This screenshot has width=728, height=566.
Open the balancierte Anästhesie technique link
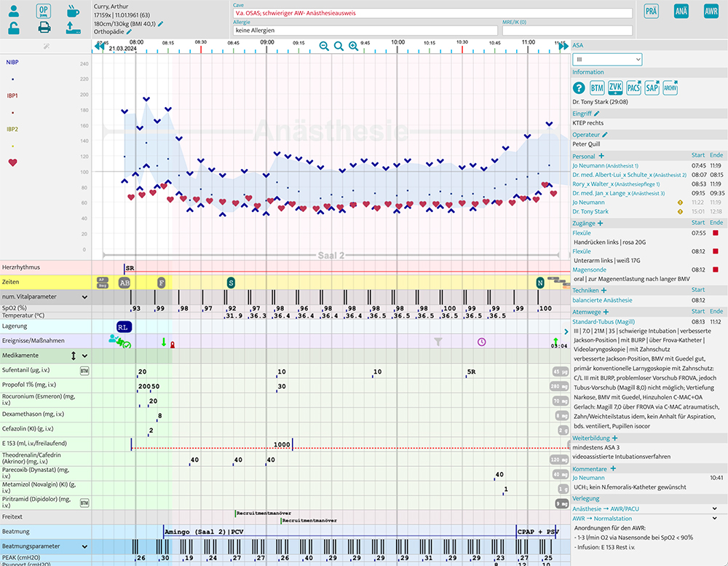pyautogui.click(x=602, y=300)
